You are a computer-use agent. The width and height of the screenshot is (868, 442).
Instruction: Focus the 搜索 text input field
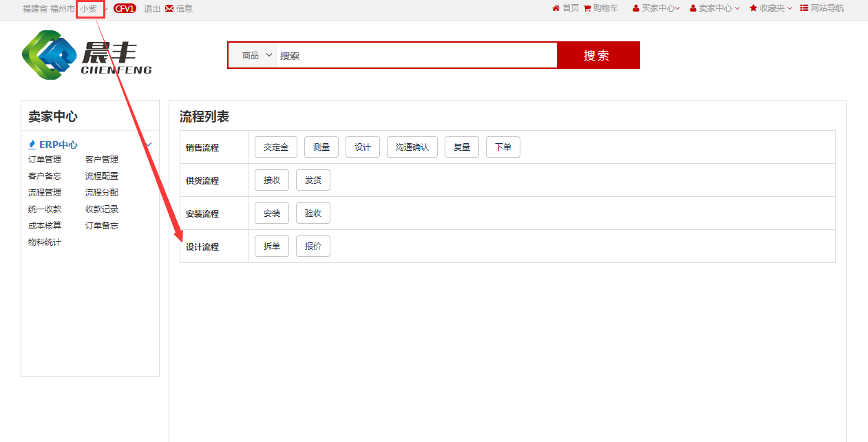click(x=416, y=55)
